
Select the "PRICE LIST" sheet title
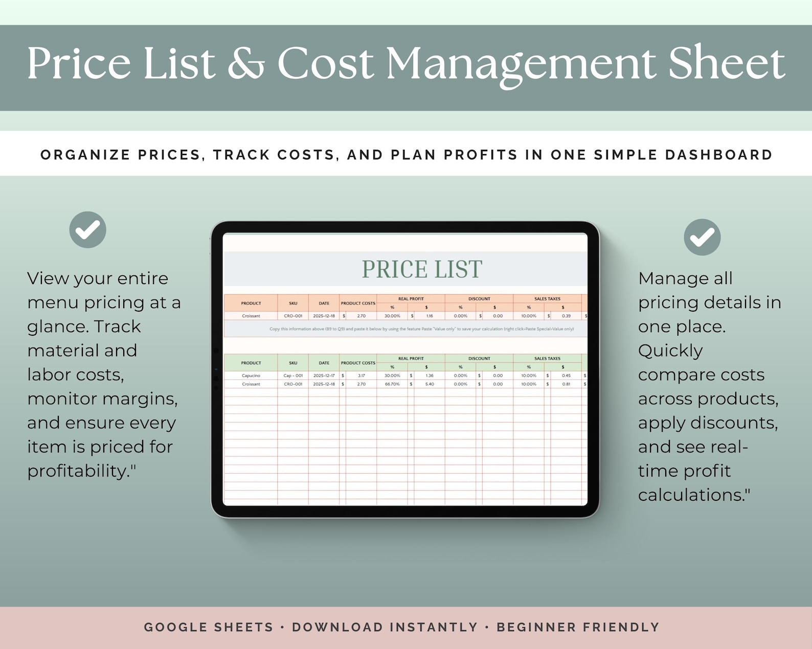pos(422,269)
